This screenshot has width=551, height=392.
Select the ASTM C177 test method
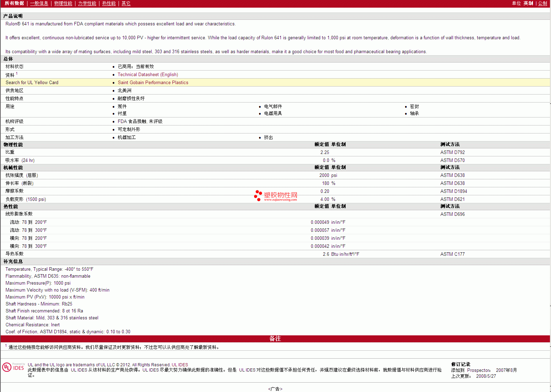[x=452, y=254]
